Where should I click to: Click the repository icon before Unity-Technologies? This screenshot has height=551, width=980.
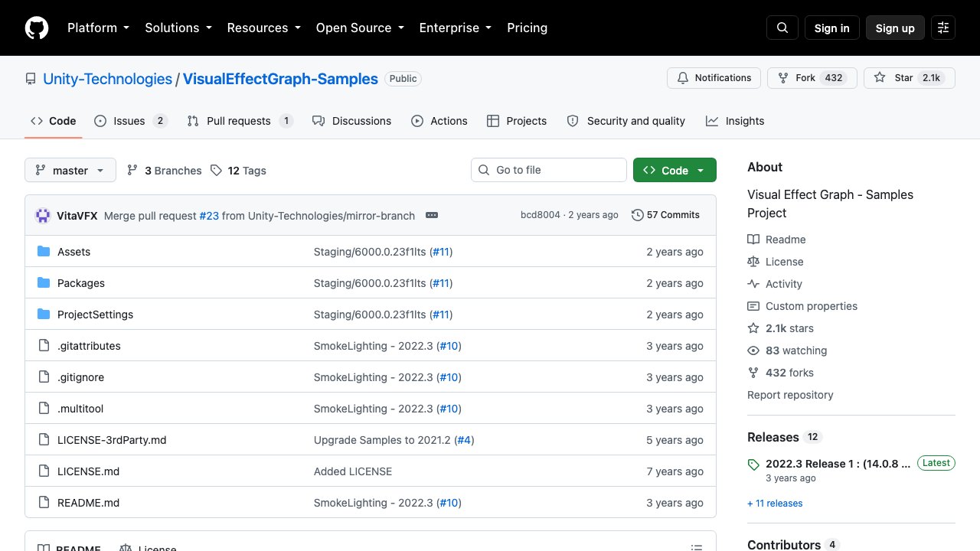tap(31, 79)
